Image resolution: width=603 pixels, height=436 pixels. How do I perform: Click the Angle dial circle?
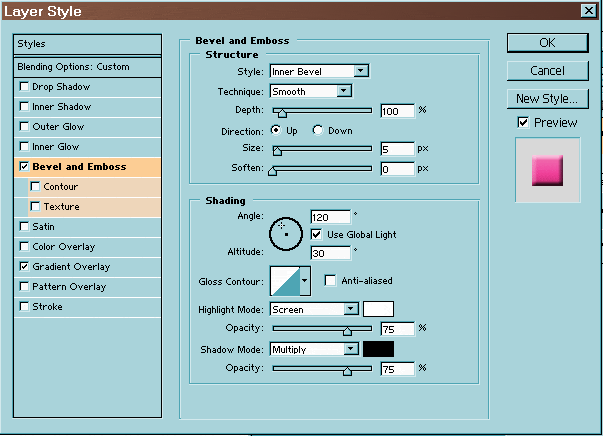click(x=285, y=232)
